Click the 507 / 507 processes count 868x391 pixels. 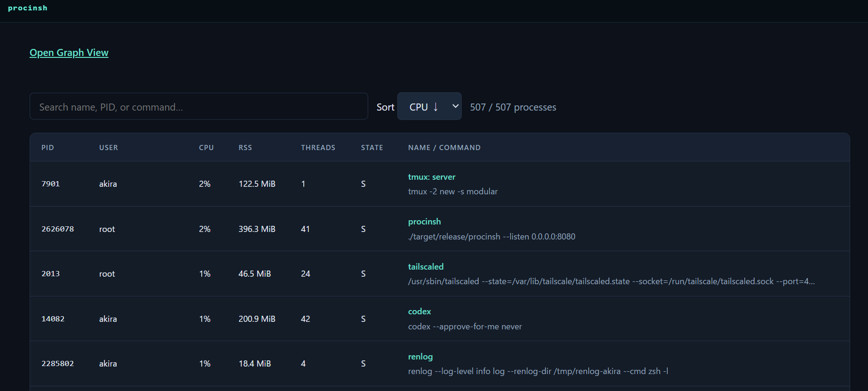513,107
